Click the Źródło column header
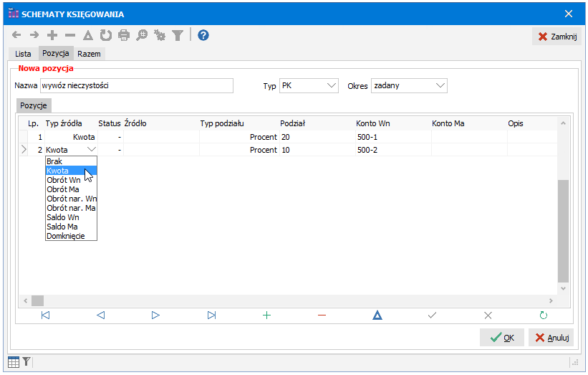 (161, 123)
